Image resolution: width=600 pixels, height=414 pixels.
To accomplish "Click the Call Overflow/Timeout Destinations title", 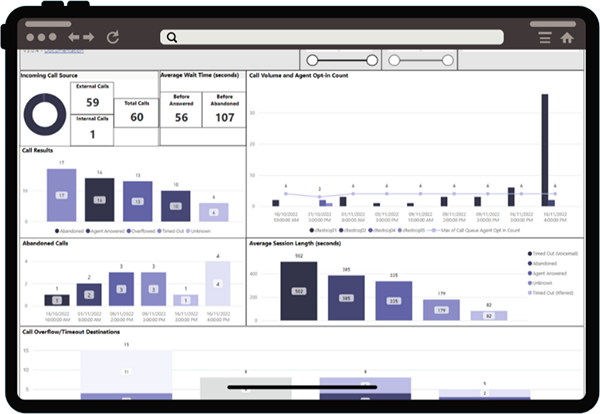I will tap(71, 332).
